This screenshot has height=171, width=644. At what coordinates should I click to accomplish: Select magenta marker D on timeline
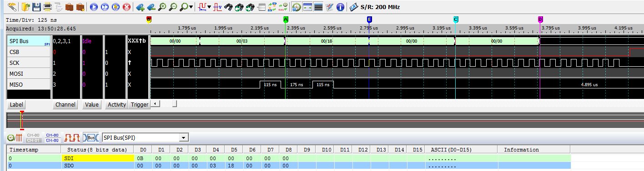(540, 20)
